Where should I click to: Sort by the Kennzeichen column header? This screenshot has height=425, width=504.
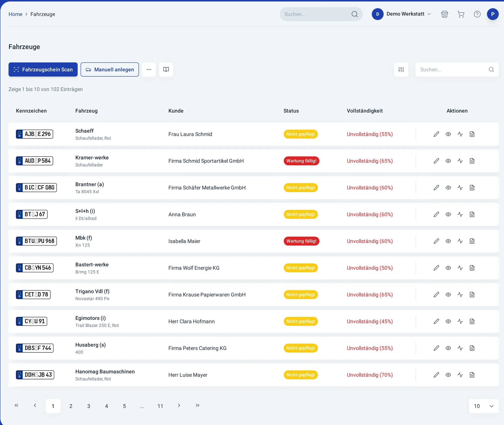(x=31, y=111)
